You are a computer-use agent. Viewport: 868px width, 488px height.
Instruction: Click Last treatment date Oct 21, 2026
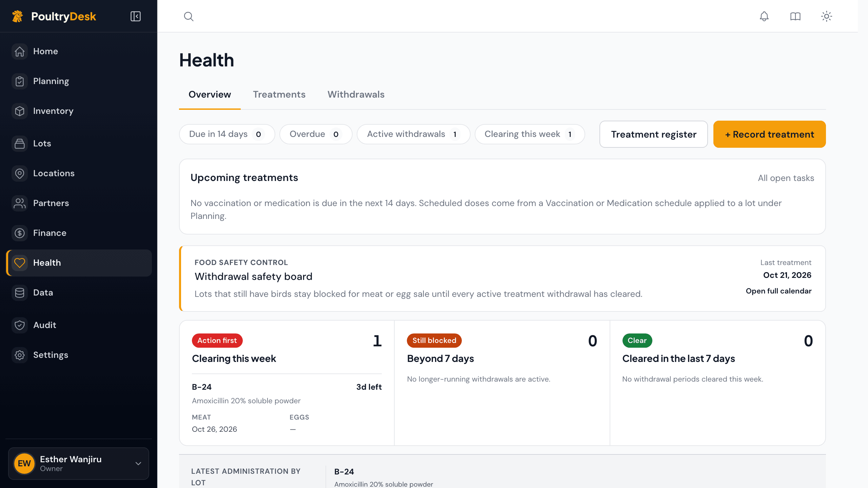787,275
